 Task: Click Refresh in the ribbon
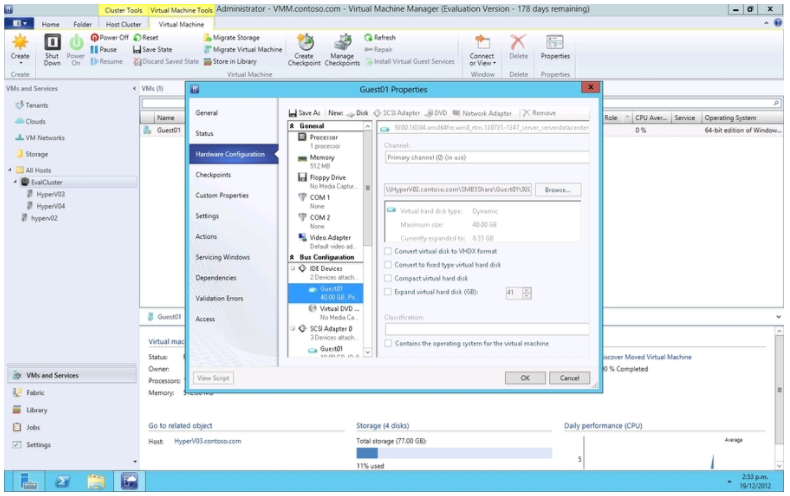tap(380, 37)
